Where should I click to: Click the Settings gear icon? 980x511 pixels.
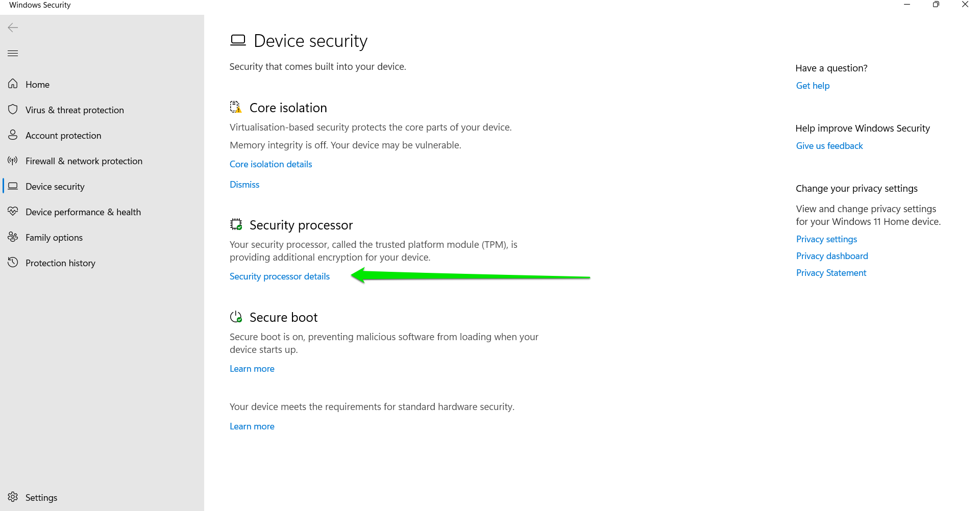coord(13,497)
